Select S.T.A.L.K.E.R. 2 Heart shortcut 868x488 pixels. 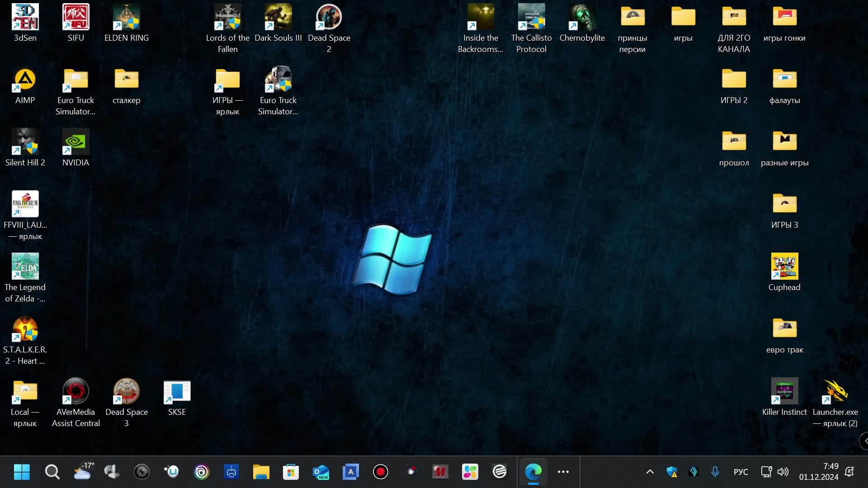(x=25, y=341)
